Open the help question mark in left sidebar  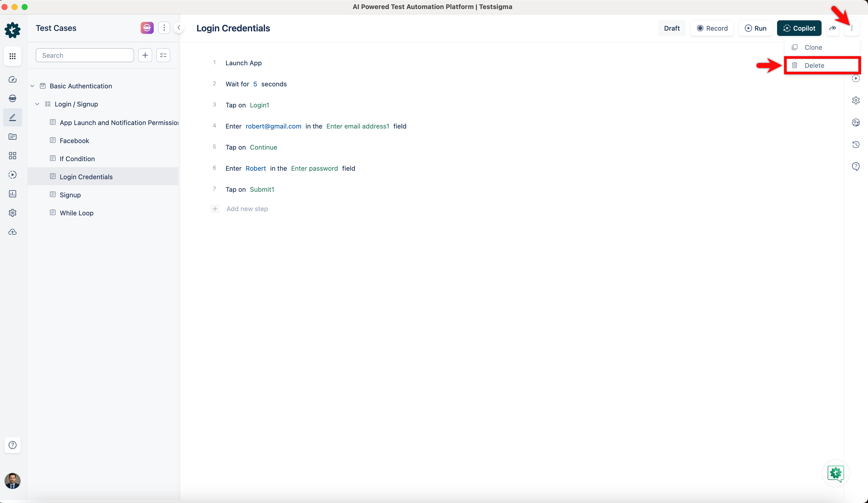[x=12, y=445]
